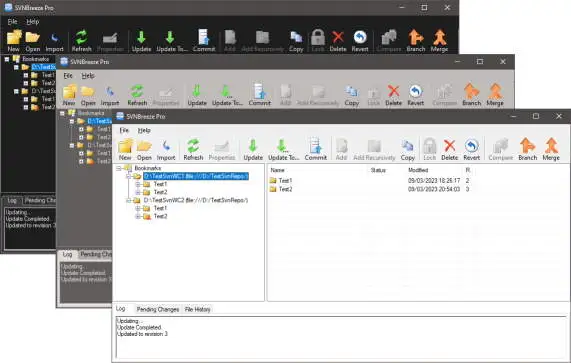Viewport: 571px width, 363px height.
Task: Minimize the front SVNBreeze Pro window
Action: click(513, 116)
